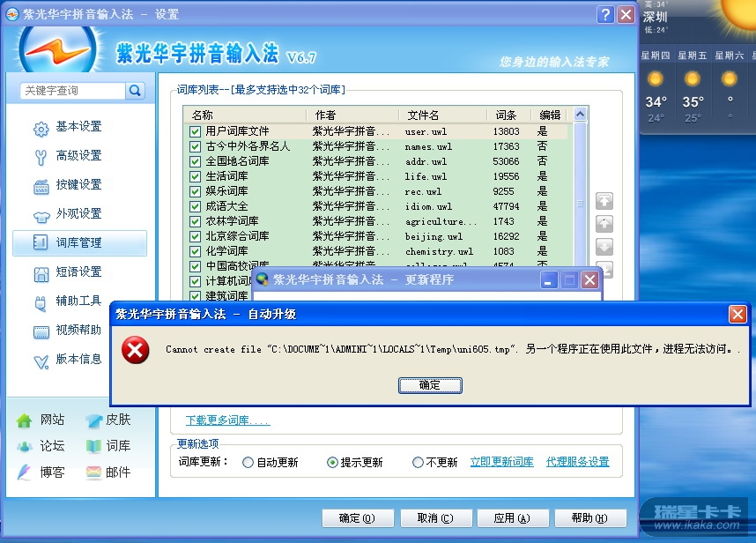Open 版本信息 version info icon
This screenshot has width=756, height=543.
41,361
